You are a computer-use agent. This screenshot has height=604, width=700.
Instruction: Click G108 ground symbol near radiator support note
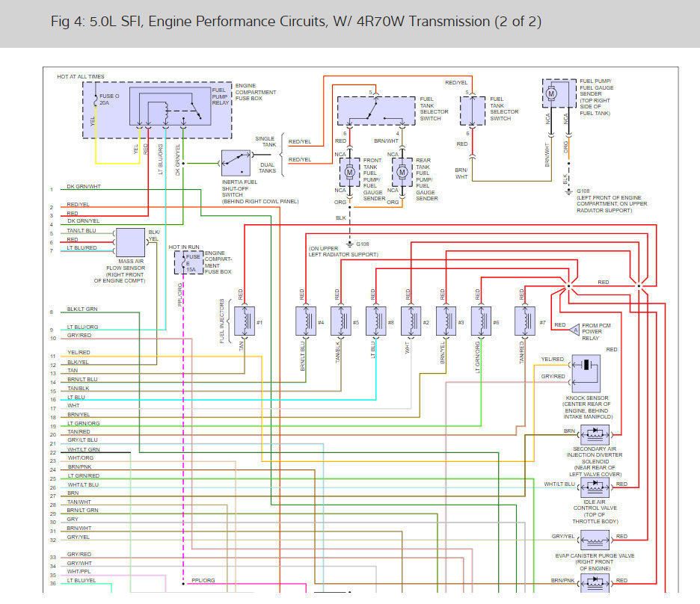[x=568, y=192]
